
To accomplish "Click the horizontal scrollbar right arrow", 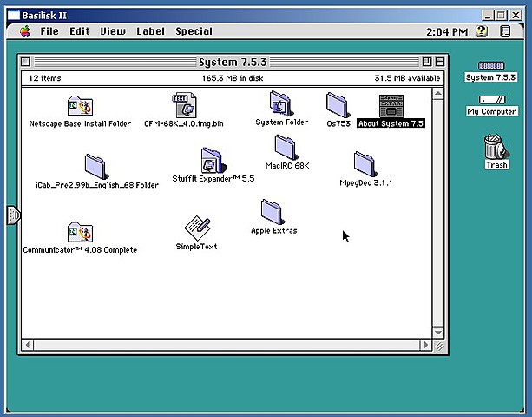I will [426, 346].
